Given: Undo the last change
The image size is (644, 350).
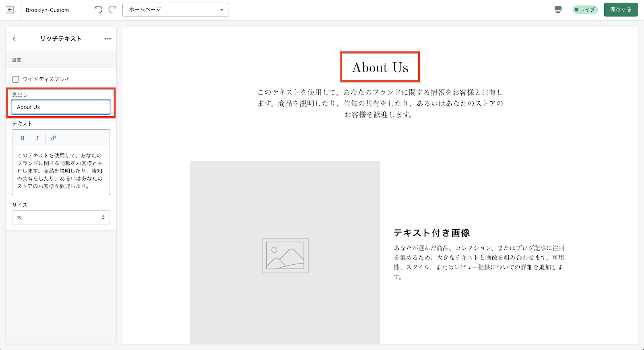Looking at the screenshot, I should coord(98,10).
